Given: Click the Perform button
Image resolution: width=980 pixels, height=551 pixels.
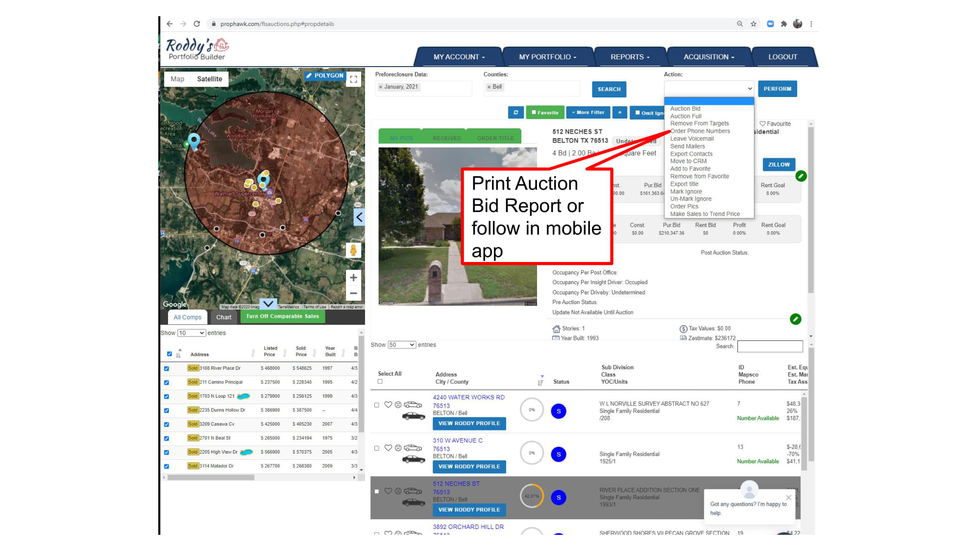Looking at the screenshot, I should (x=777, y=89).
